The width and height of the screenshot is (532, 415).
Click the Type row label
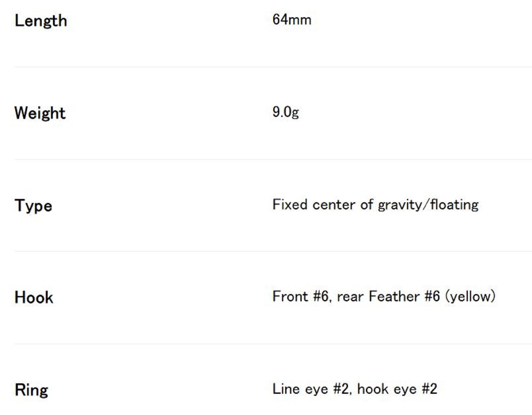(x=33, y=206)
